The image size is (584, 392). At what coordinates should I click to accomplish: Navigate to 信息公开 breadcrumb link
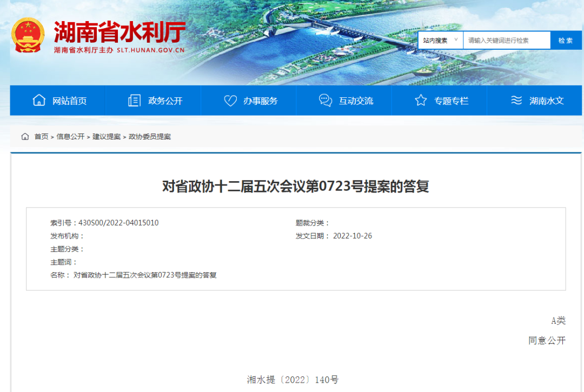pos(70,137)
